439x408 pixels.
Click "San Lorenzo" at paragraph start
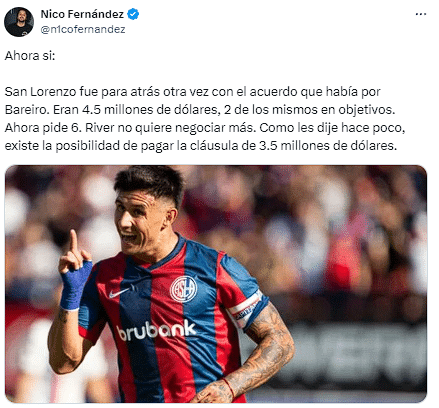tap(40, 92)
